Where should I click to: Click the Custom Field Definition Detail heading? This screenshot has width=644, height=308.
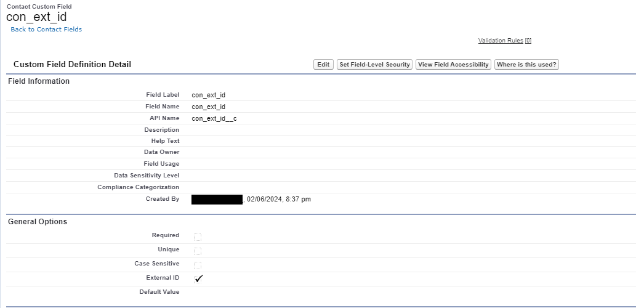(72, 65)
